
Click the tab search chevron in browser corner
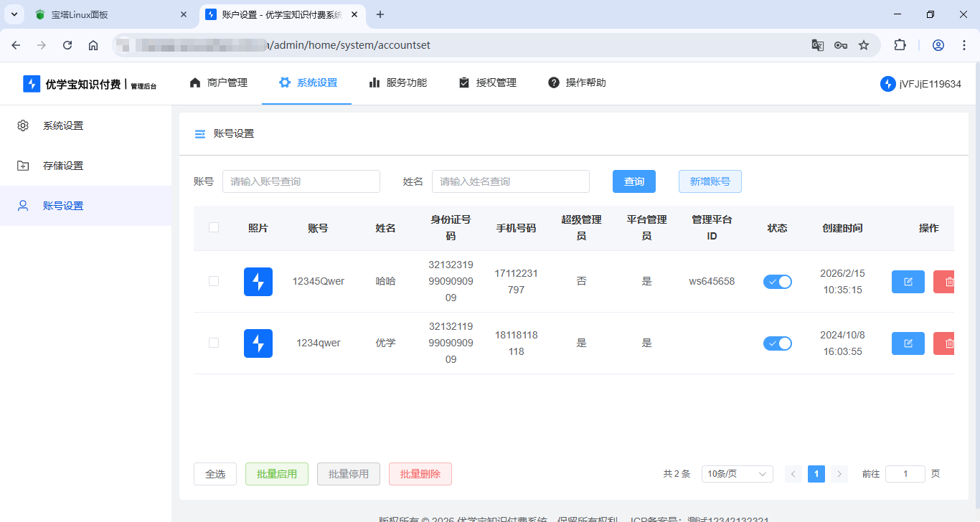pyautogui.click(x=13, y=14)
